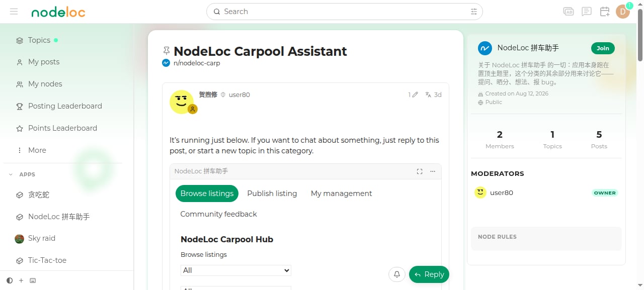This screenshot has height=290, width=644.
Task: Open advanced search filter options icon
Action: [x=473, y=12]
